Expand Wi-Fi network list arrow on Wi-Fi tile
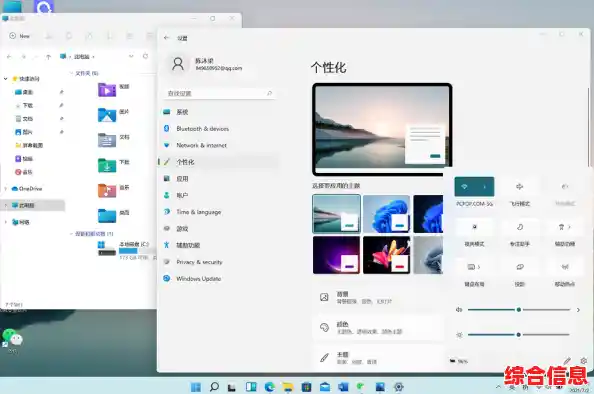The image size is (594, 394). (485, 187)
